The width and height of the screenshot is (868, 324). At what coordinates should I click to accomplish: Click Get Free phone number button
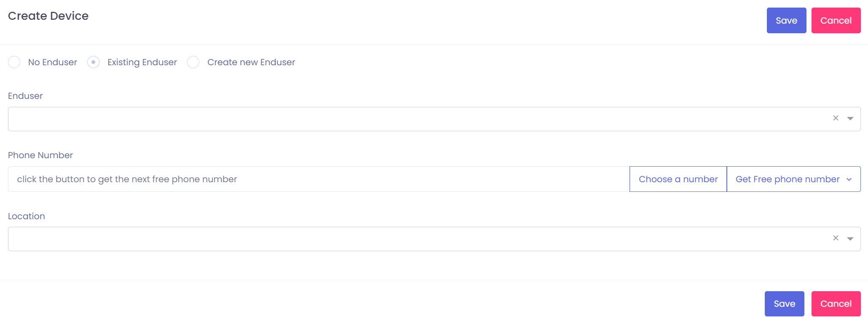787,179
